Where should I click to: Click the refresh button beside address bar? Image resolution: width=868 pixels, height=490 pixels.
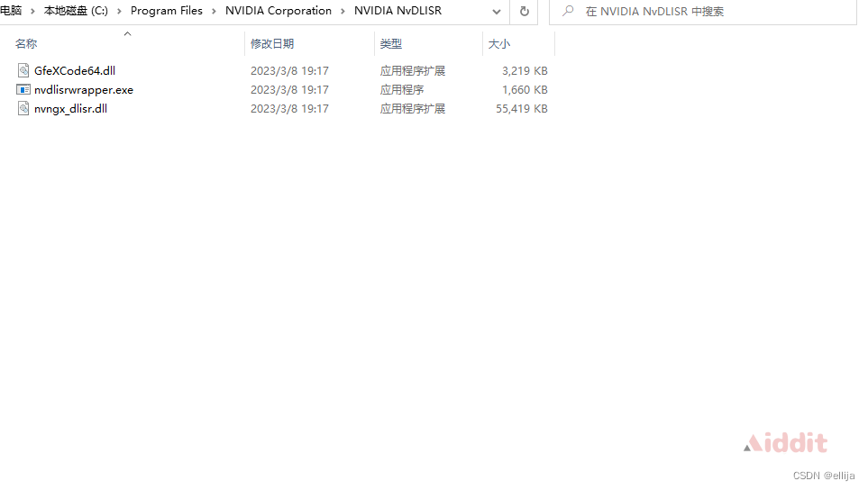[x=525, y=11]
